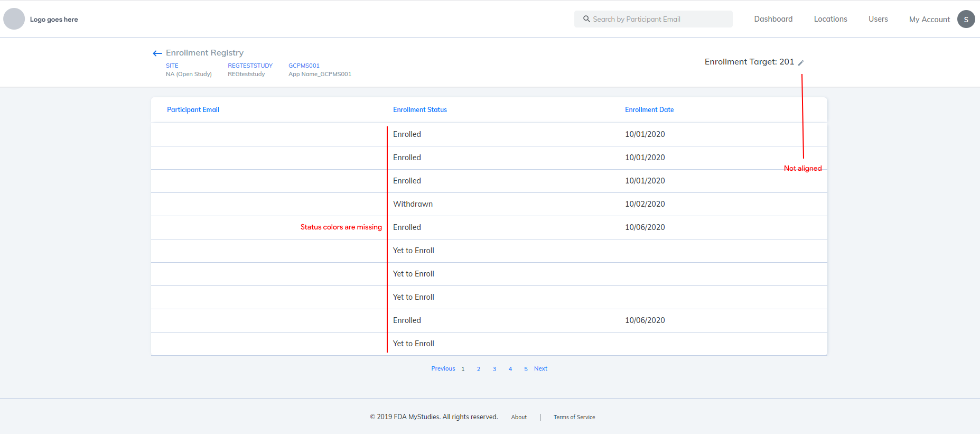Click the search magnifier icon

coord(586,19)
